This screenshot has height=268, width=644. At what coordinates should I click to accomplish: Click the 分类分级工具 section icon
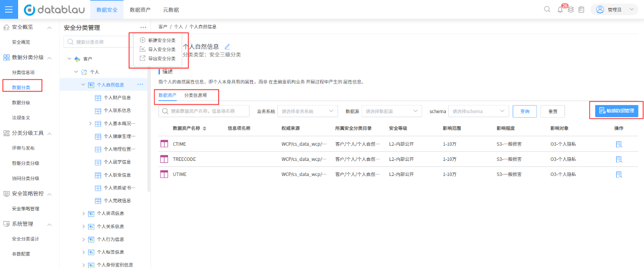click(7, 133)
